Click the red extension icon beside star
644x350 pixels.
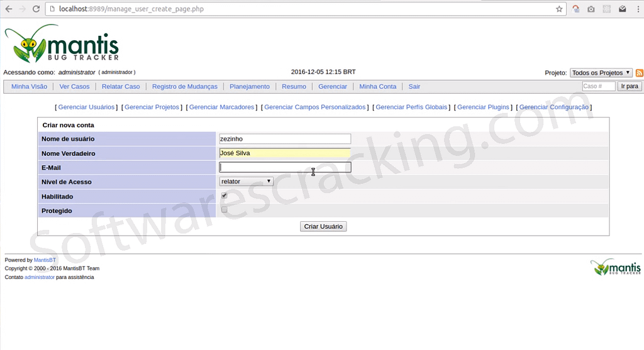(576, 9)
